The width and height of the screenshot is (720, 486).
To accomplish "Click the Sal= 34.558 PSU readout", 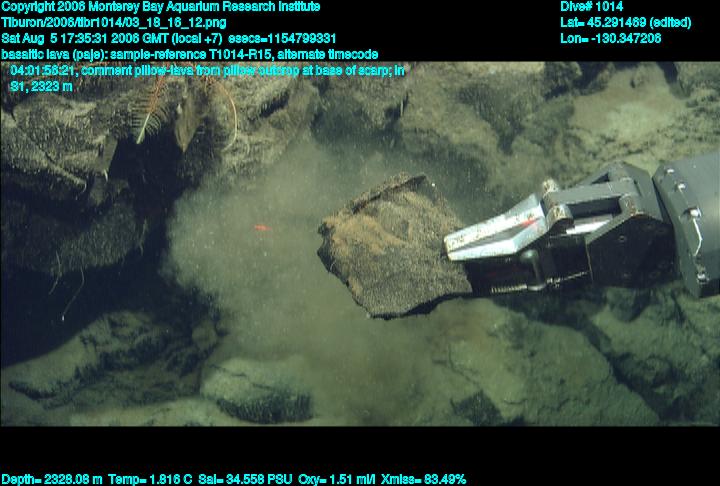I will pos(245,480).
